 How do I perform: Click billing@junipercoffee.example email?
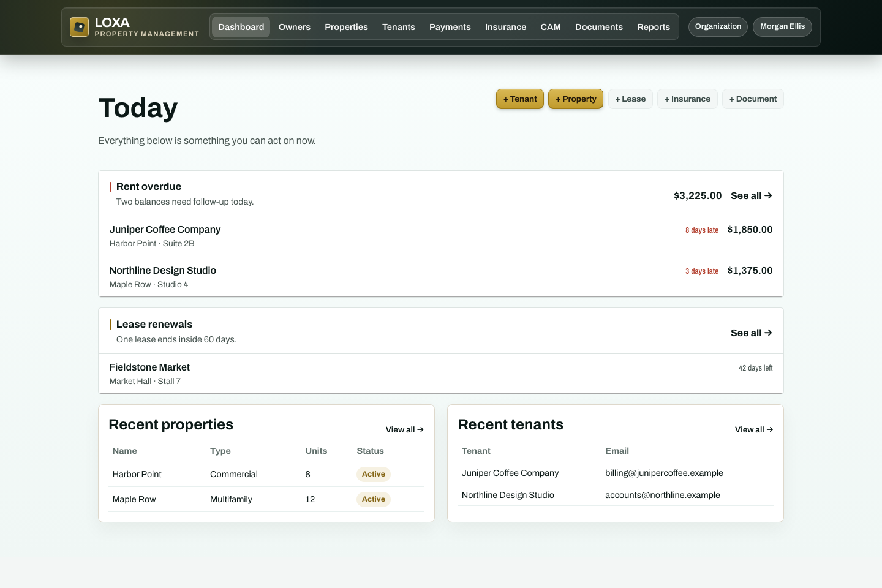coord(664,473)
